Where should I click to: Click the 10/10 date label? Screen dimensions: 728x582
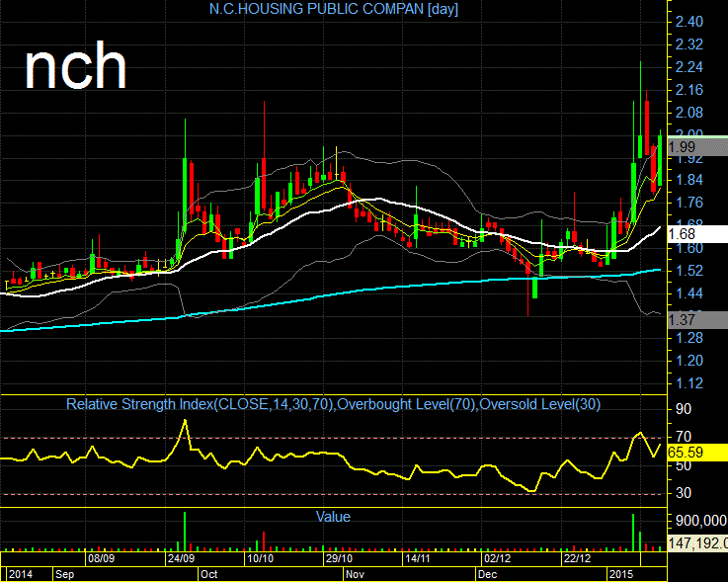(261, 558)
